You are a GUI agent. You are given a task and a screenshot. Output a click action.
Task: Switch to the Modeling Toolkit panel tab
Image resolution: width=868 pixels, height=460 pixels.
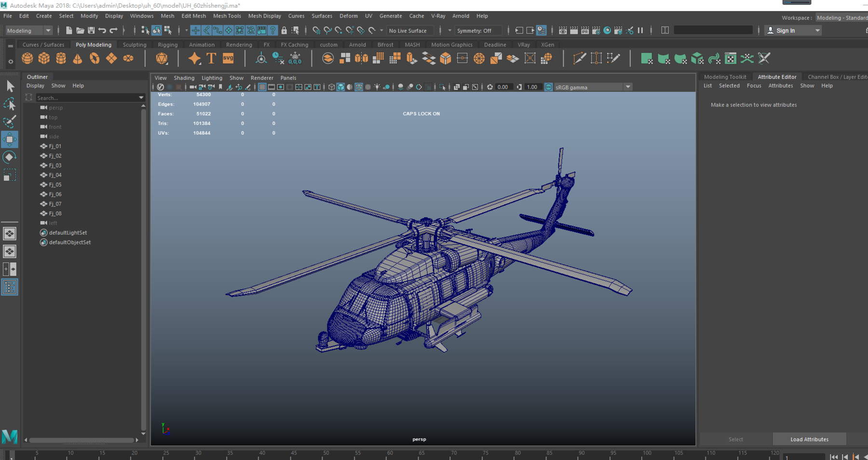(725, 77)
